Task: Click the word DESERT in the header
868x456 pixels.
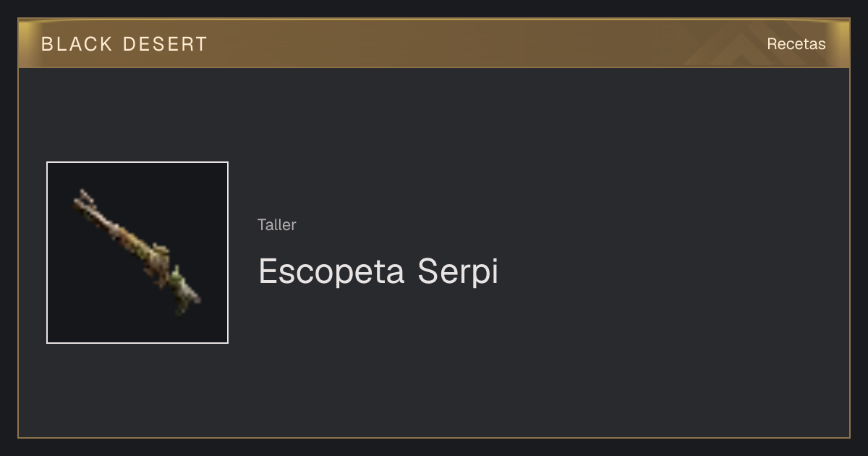Action: 165,43
